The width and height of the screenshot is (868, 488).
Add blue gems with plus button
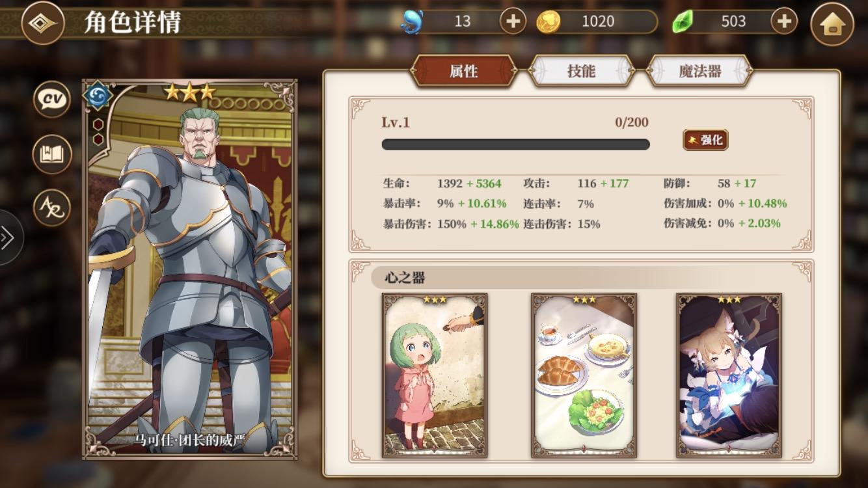click(513, 21)
